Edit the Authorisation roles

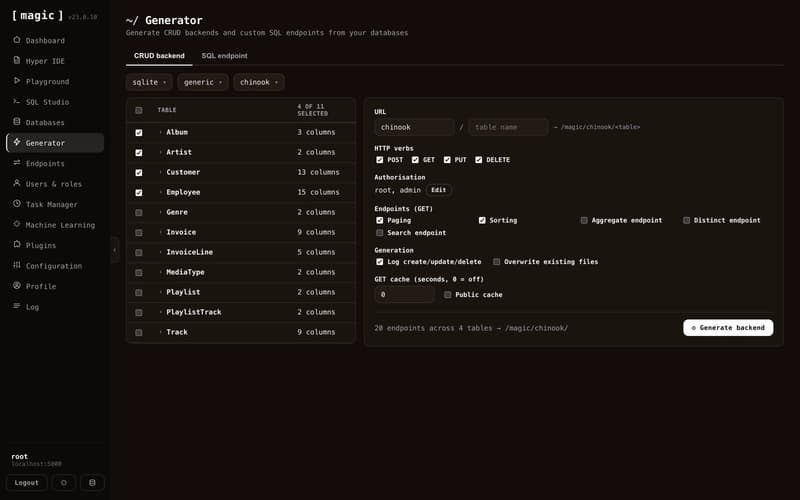pos(439,190)
